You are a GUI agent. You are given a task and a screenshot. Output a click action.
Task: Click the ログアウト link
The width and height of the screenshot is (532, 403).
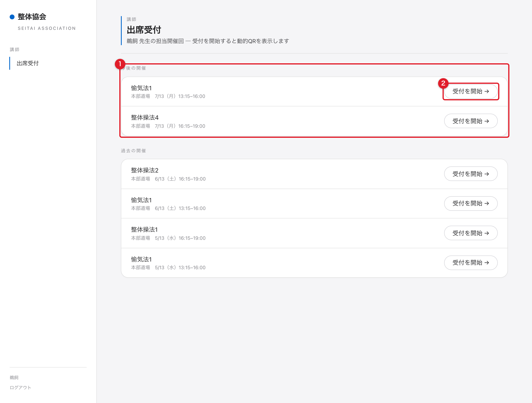point(20,387)
